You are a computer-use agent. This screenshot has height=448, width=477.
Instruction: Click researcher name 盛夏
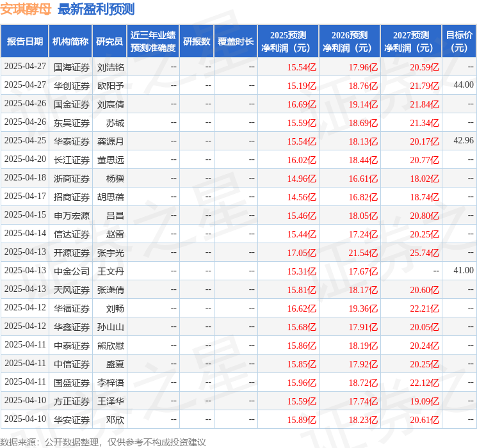[115, 364]
